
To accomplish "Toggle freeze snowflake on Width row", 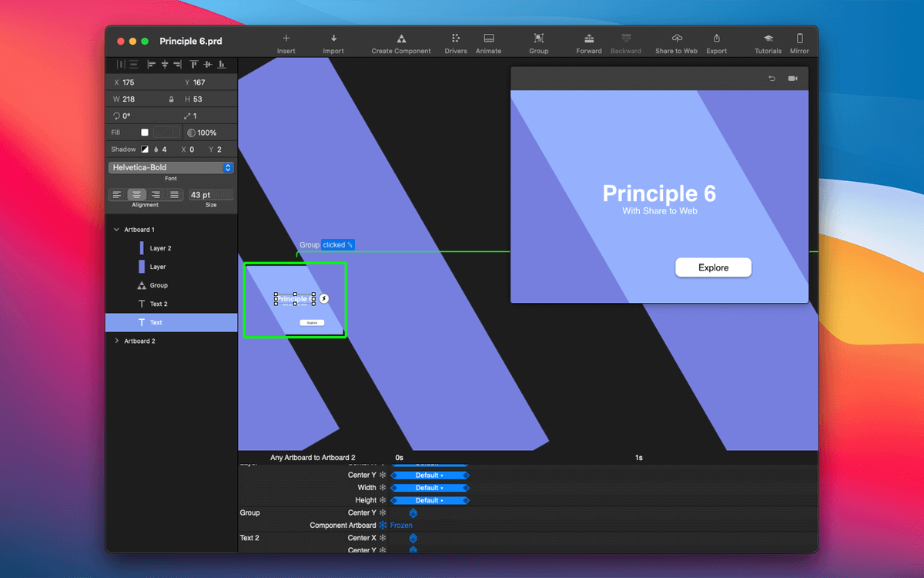I will pos(383,488).
